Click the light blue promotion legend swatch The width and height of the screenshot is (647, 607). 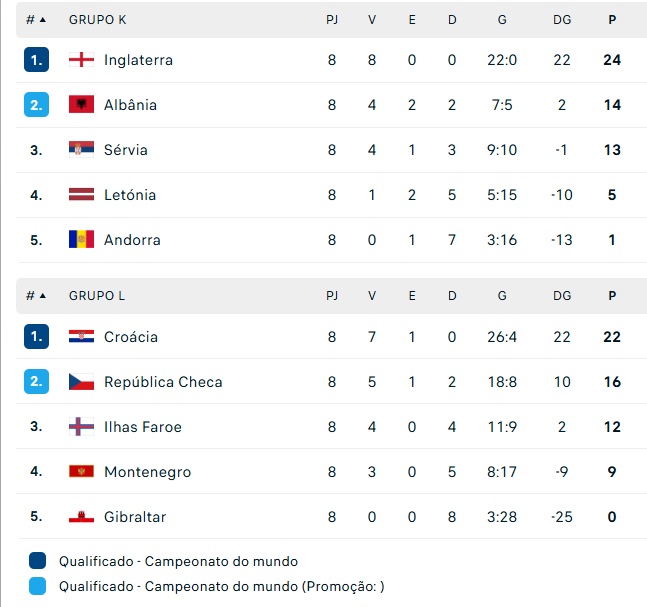click(38, 587)
